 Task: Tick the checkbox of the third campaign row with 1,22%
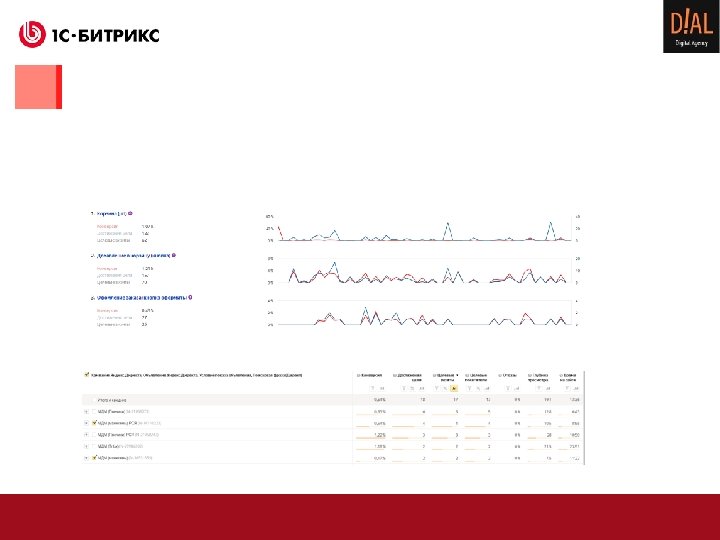coord(94,435)
